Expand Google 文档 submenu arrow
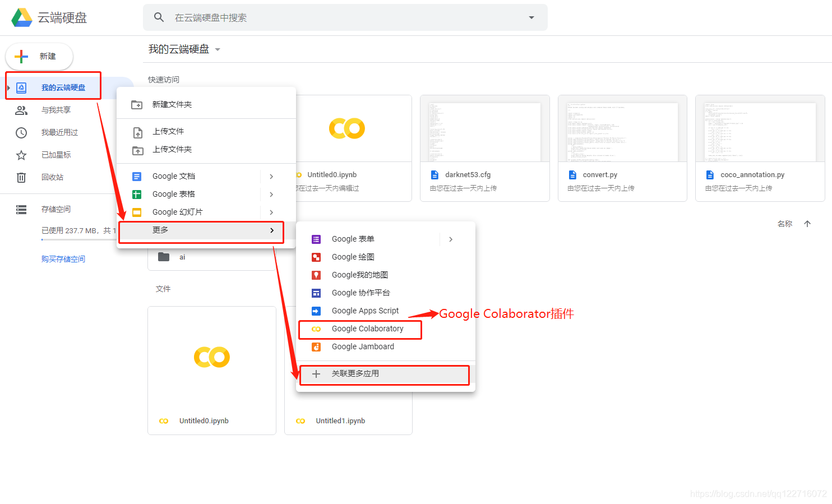This screenshot has width=832, height=504. tap(271, 177)
